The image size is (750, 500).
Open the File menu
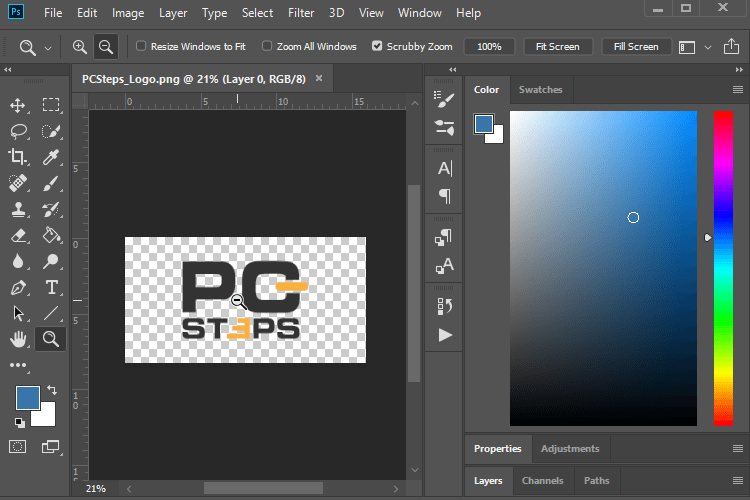(x=53, y=13)
